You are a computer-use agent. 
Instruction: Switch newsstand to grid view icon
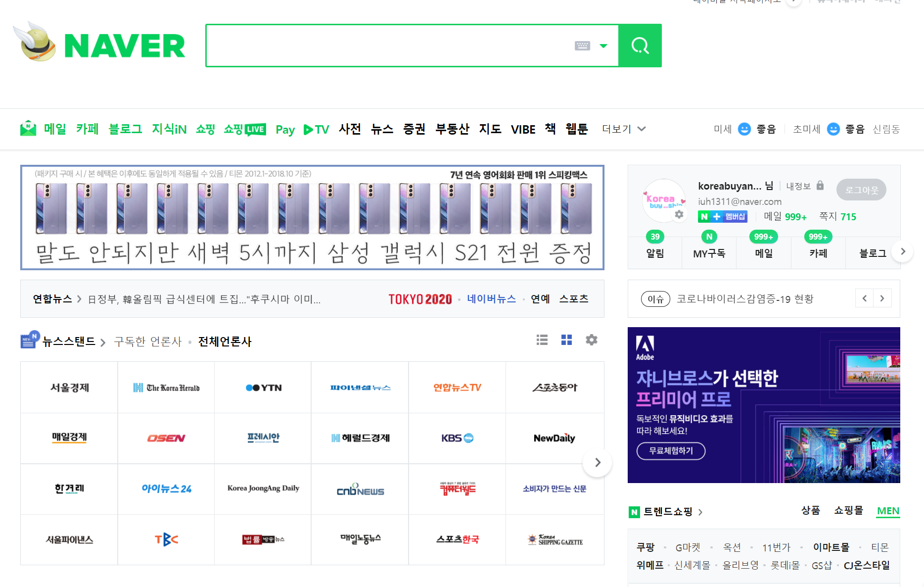(567, 340)
